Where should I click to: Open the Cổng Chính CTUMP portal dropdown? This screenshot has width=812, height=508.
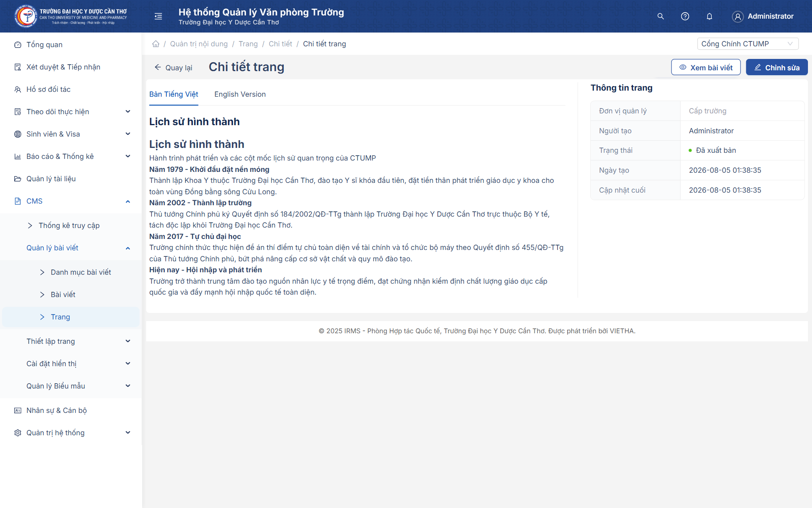[747, 44]
